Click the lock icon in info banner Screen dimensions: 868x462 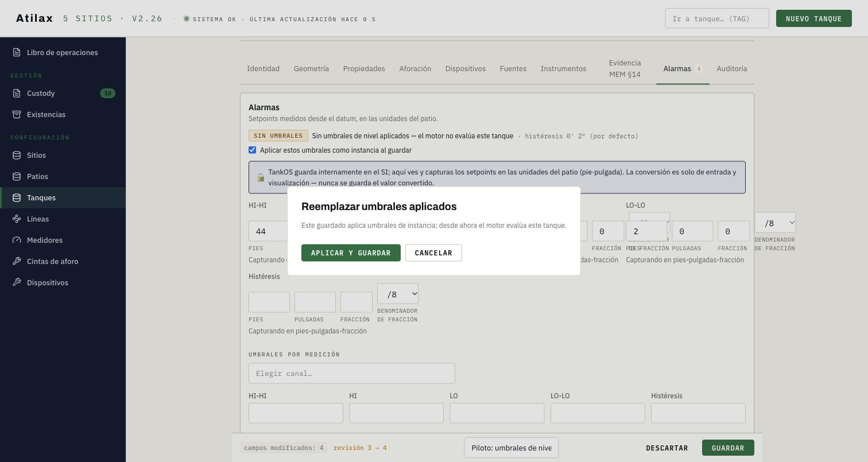pyautogui.click(x=261, y=177)
